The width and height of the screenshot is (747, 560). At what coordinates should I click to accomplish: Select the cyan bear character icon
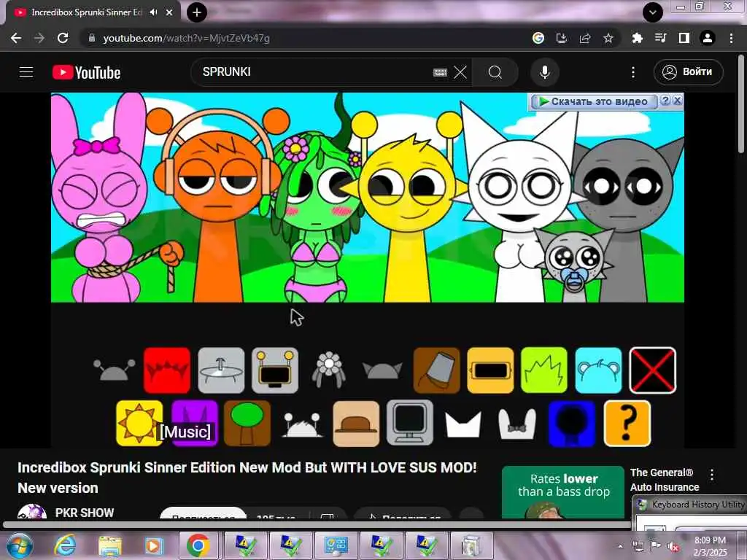(598, 370)
